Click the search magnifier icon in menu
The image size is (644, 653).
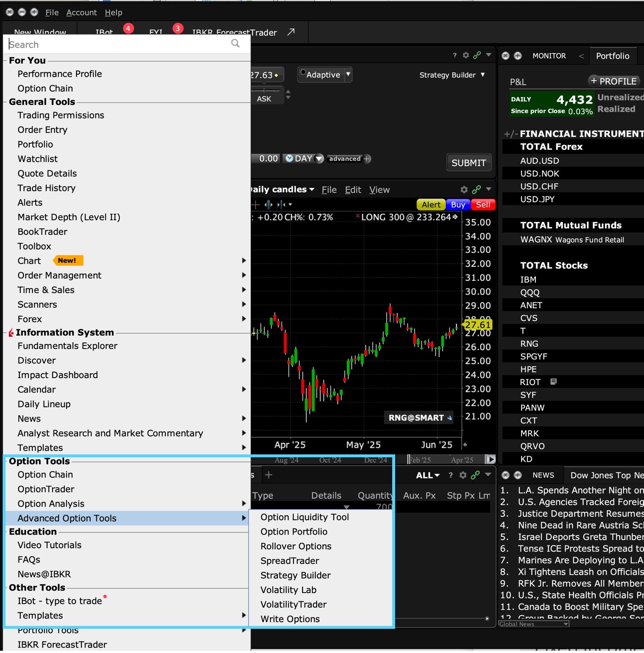[x=235, y=43]
